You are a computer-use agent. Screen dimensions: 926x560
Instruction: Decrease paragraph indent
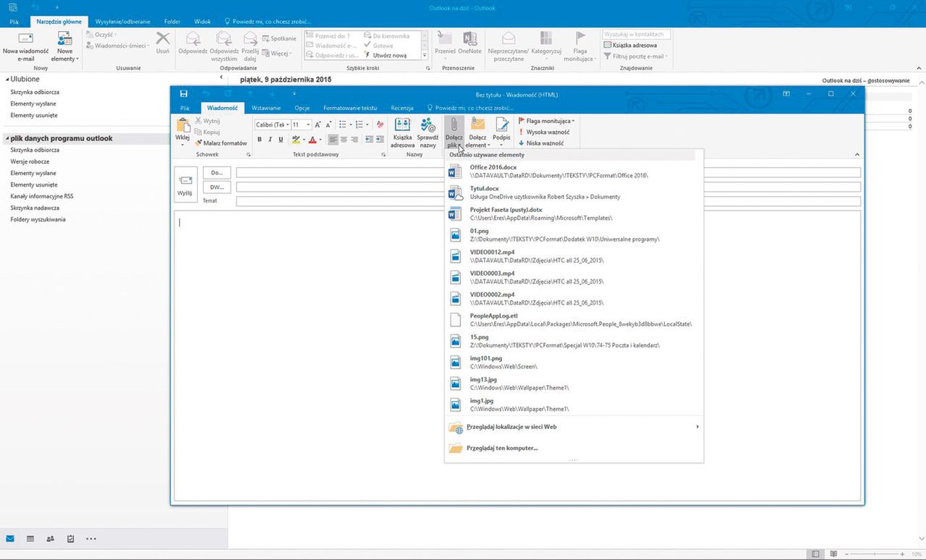(x=369, y=140)
